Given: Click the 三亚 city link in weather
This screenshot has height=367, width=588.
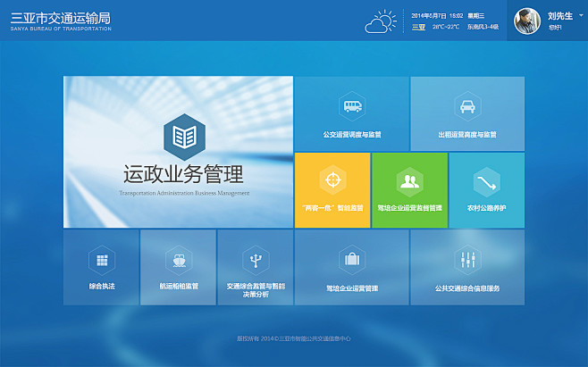Looking at the screenshot, I should (x=418, y=27).
